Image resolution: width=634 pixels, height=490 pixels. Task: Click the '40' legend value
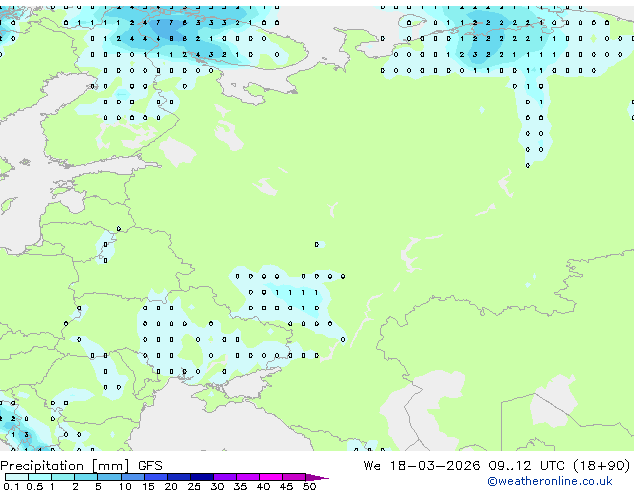click(x=264, y=486)
